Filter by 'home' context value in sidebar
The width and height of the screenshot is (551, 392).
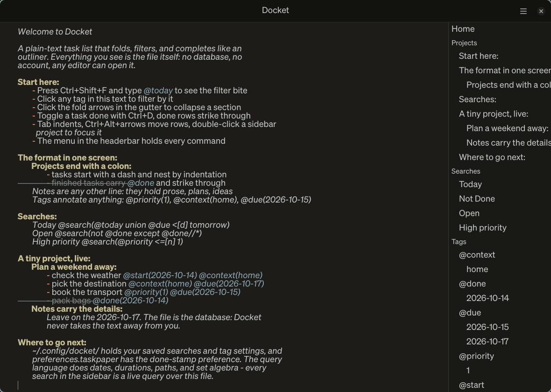(477, 269)
